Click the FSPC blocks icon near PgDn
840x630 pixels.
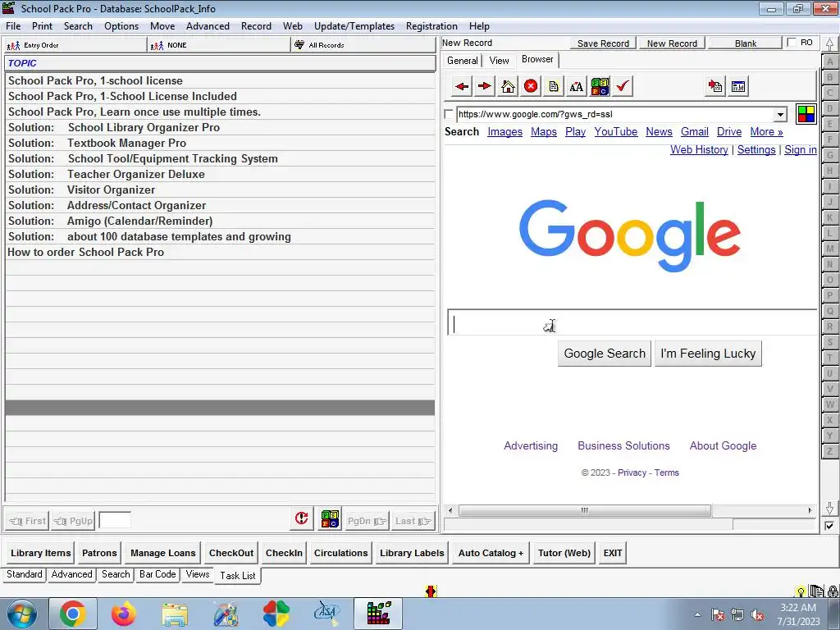(330, 519)
